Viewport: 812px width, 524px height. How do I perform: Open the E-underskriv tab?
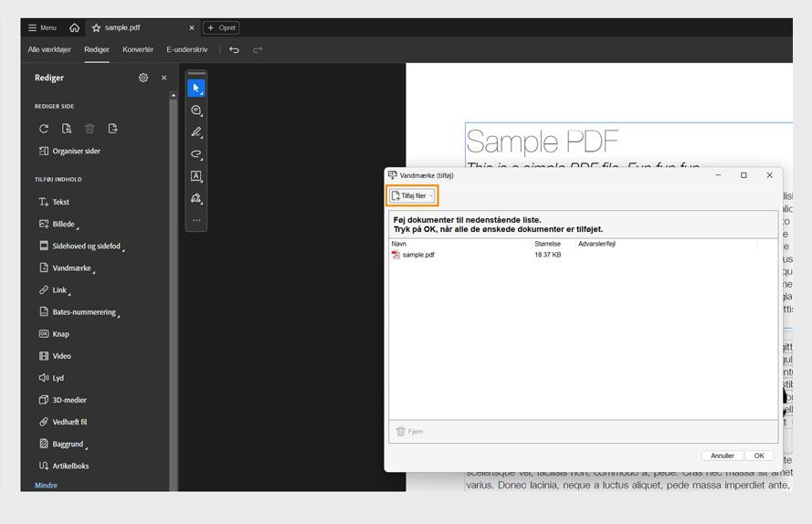[x=187, y=49]
